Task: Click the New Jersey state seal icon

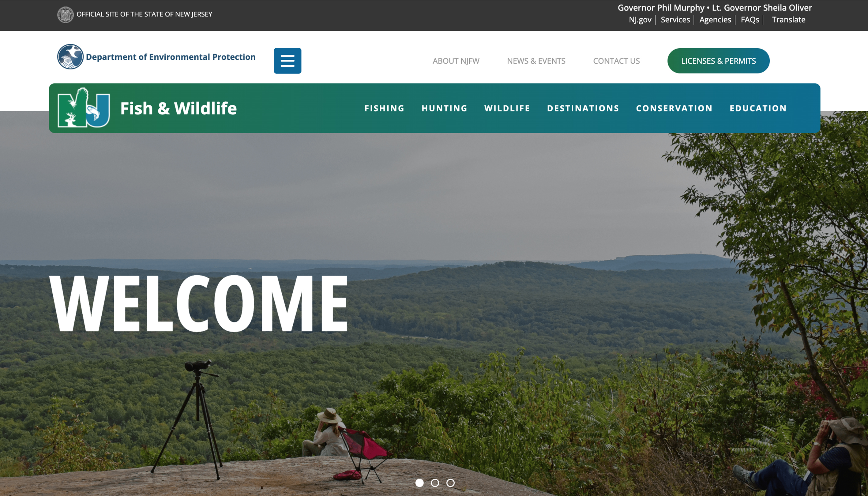Action: [65, 15]
